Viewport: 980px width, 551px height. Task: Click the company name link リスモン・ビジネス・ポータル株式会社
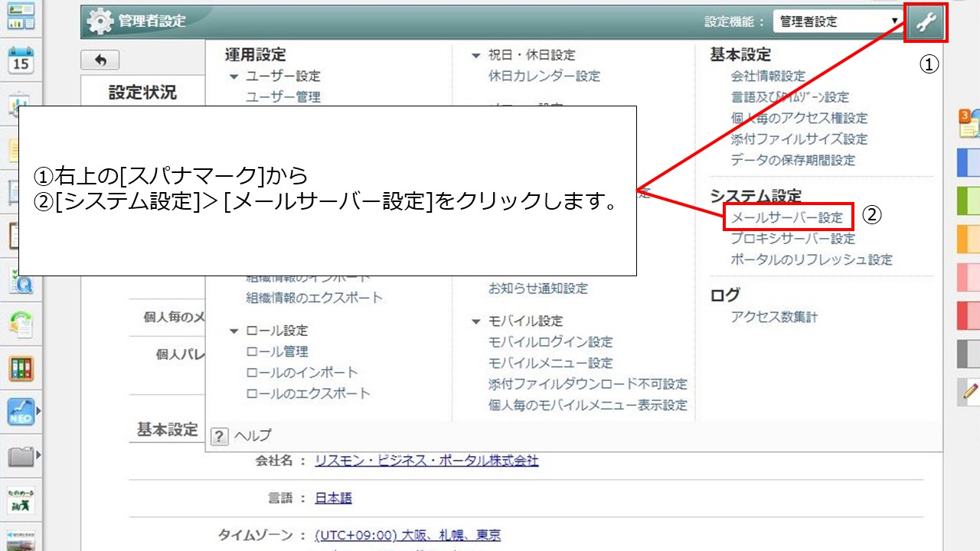point(426,461)
